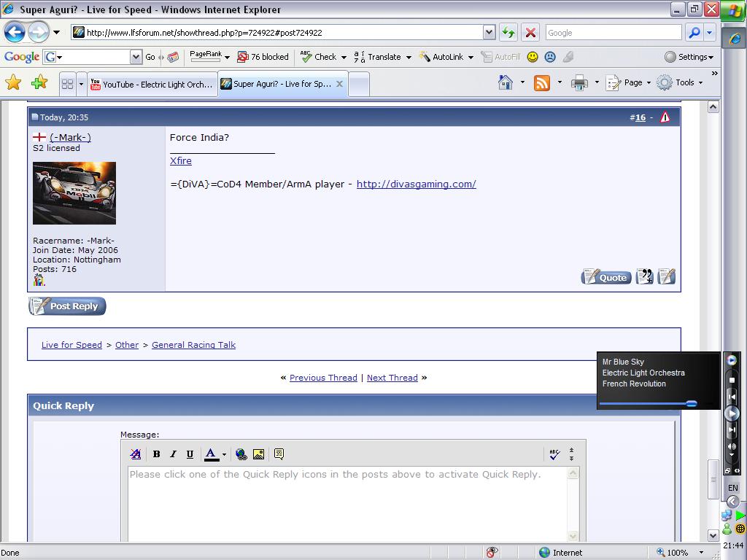
Task: Open the Translate dropdown arrow
Action: (409, 57)
